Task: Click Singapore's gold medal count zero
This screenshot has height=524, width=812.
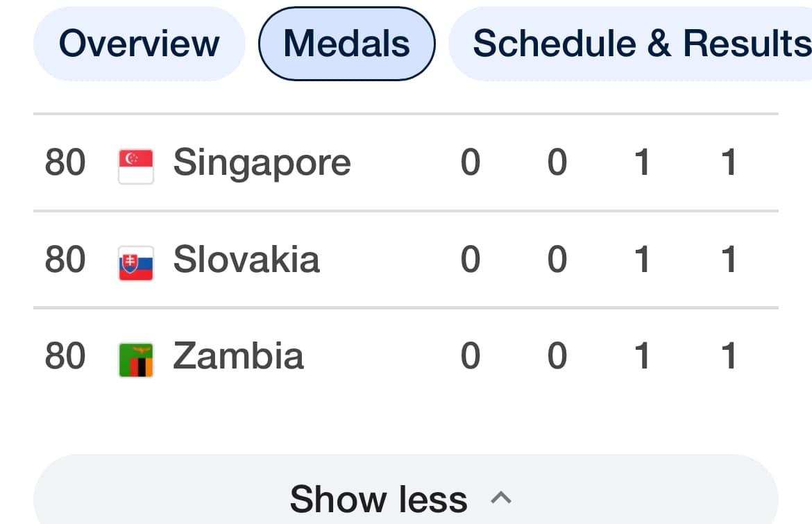Action: (x=471, y=162)
